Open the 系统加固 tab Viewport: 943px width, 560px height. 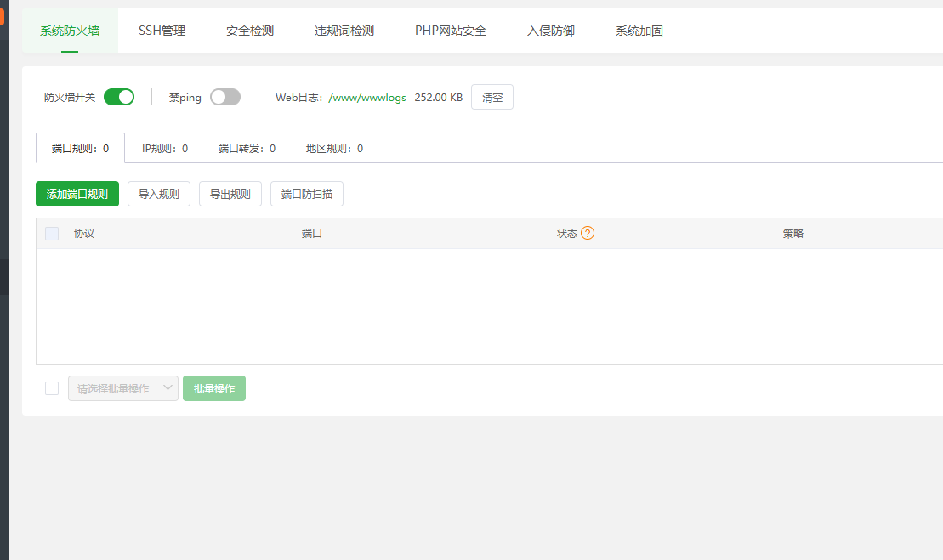point(639,30)
